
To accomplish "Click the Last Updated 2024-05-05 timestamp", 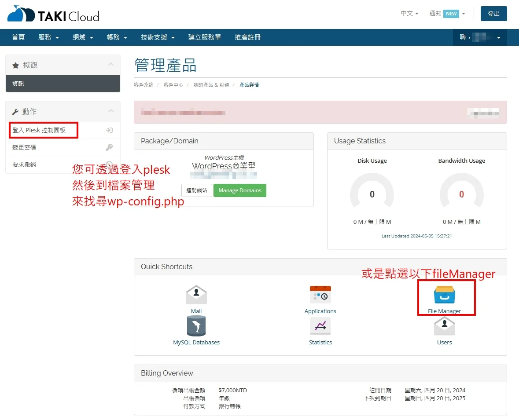I will click(x=417, y=236).
